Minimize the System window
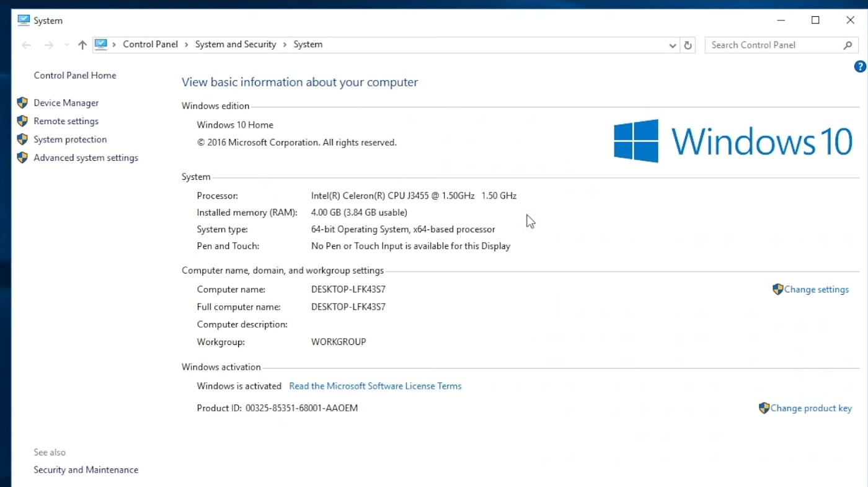868x487 pixels. pos(781,20)
